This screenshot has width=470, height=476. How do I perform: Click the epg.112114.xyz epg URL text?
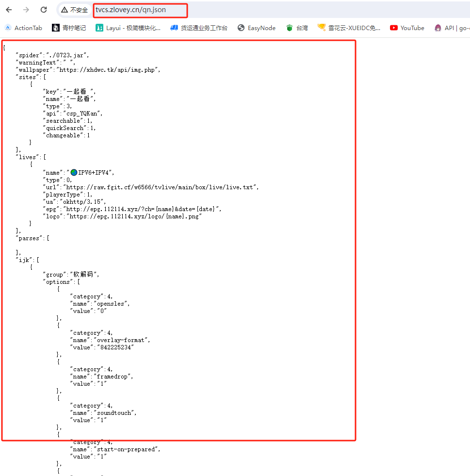click(x=140, y=209)
